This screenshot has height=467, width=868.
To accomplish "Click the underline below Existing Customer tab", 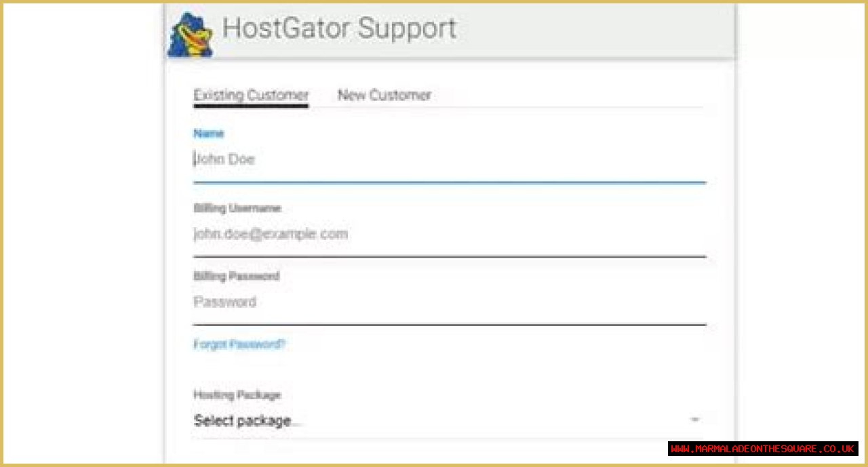I will pyautogui.click(x=251, y=105).
